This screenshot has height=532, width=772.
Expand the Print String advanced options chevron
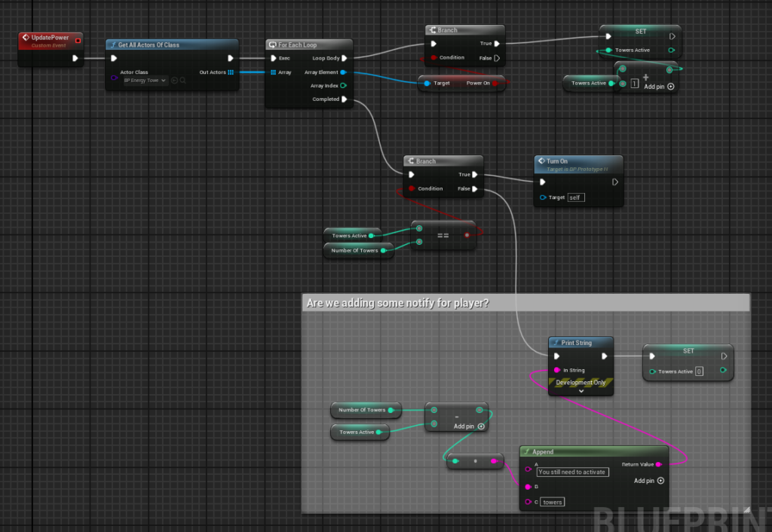pos(581,392)
